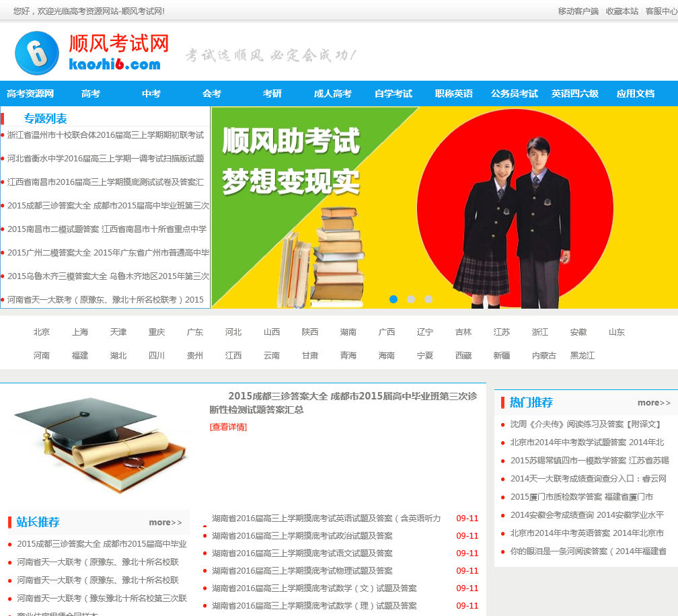Go to the 职称英语 section

[454, 93]
